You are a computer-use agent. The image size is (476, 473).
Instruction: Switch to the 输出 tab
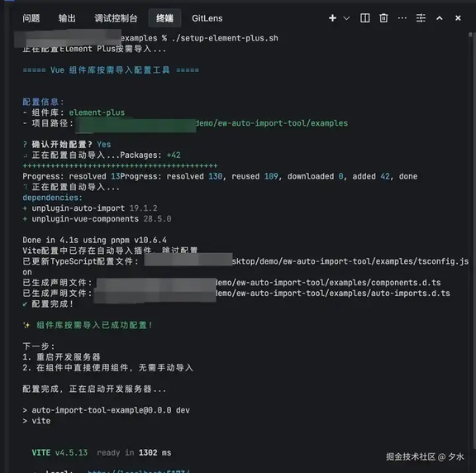click(x=67, y=18)
